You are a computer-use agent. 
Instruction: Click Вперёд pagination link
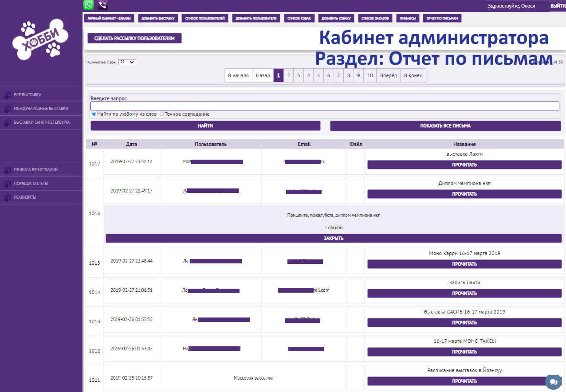tap(389, 75)
